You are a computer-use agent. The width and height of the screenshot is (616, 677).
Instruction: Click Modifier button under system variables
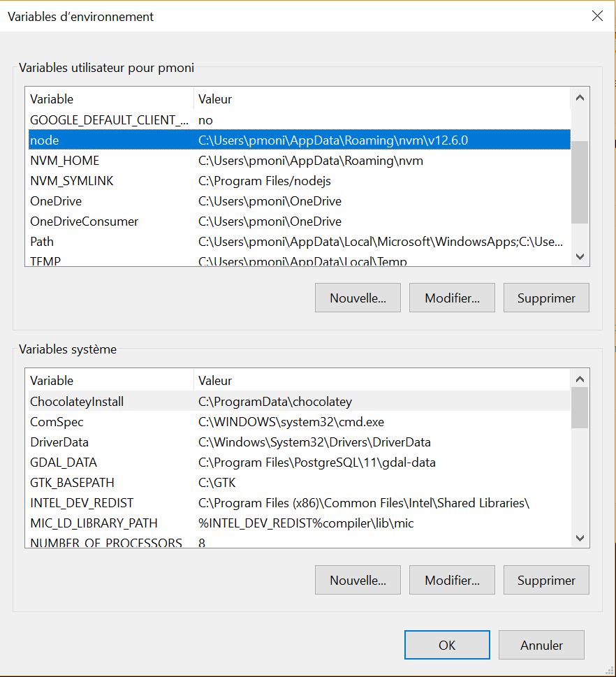pyautogui.click(x=452, y=580)
